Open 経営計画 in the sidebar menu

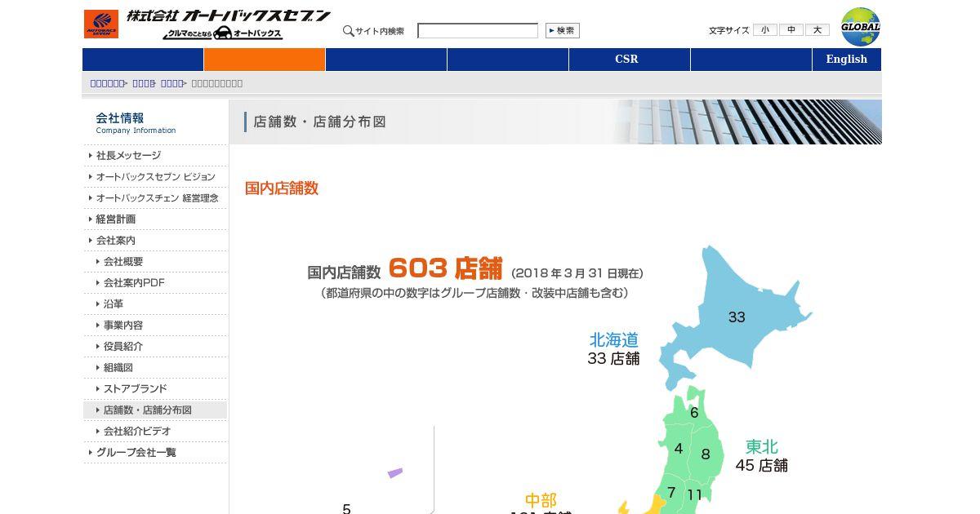(x=115, y=219)
